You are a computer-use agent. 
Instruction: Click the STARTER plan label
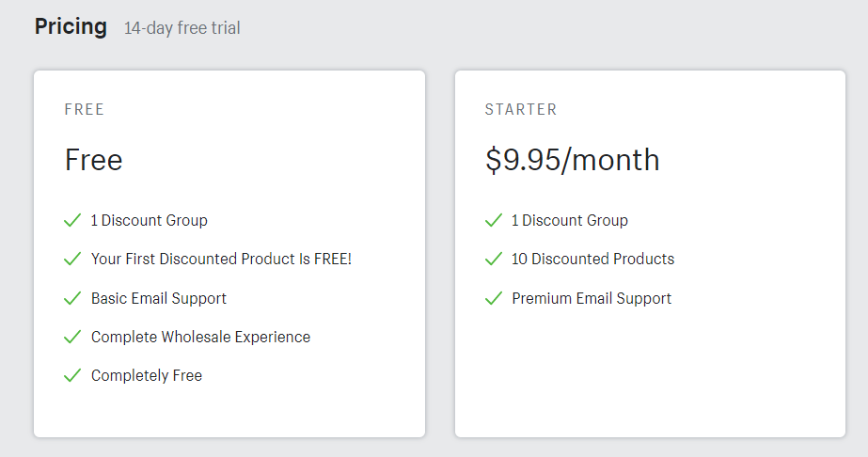coord(521,109)
